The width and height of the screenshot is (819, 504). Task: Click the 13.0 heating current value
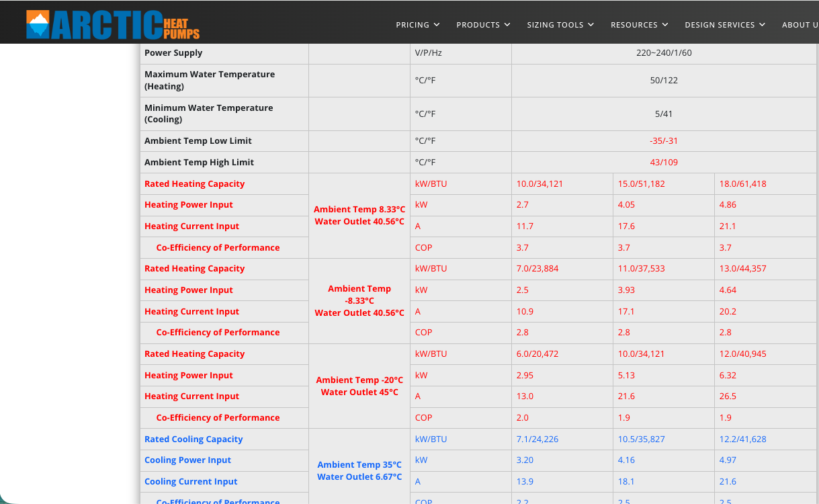click(x=525, y=396)
